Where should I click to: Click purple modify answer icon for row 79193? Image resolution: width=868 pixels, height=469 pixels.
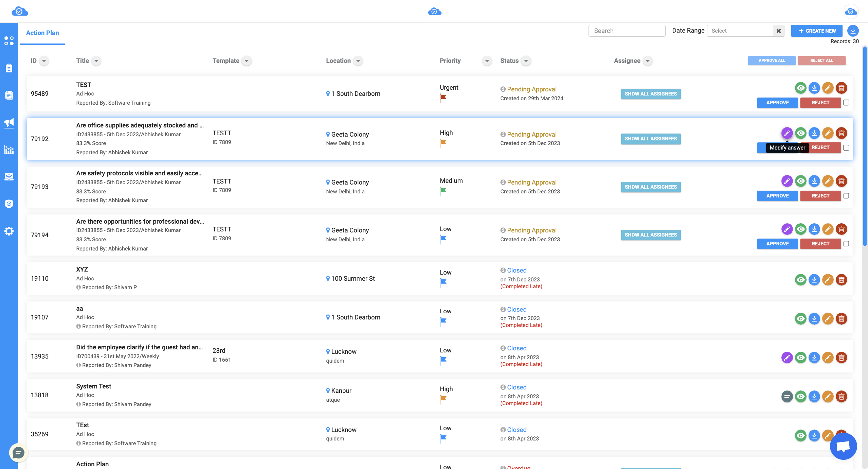pos(787,181)
